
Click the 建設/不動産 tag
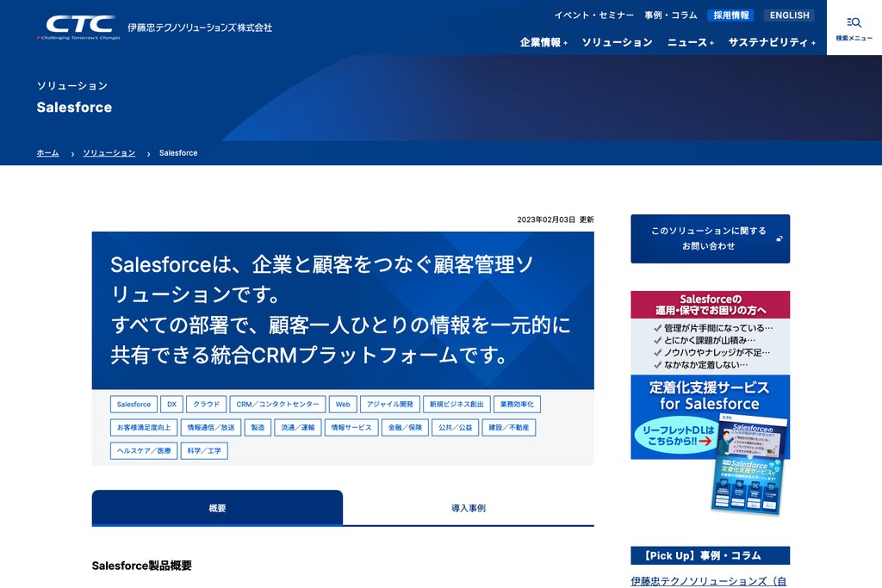tap(508, 427)
